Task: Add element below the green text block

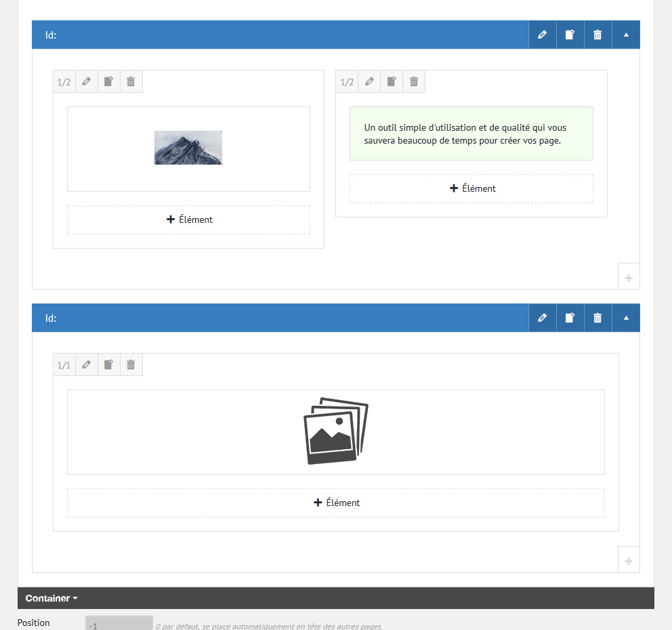Action: point(471,188)
